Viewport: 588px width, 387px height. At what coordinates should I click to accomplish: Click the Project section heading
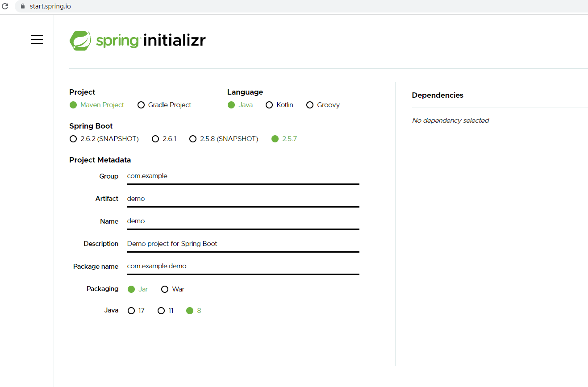[x=82, y=92]
